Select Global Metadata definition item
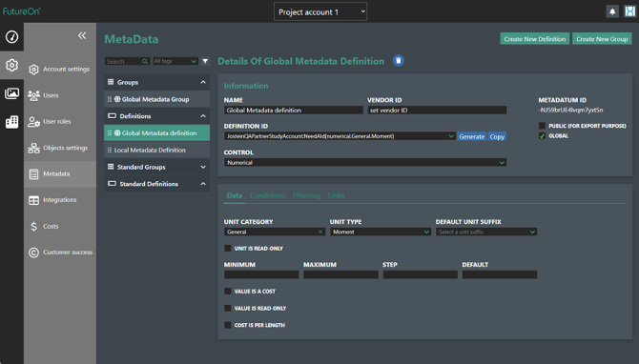This screenshot has height=364, width=639. click(157, 133)
